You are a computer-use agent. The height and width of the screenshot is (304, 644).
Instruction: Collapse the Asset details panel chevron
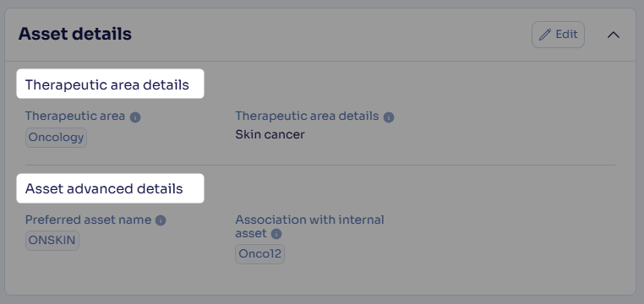[x=614, y=35]
